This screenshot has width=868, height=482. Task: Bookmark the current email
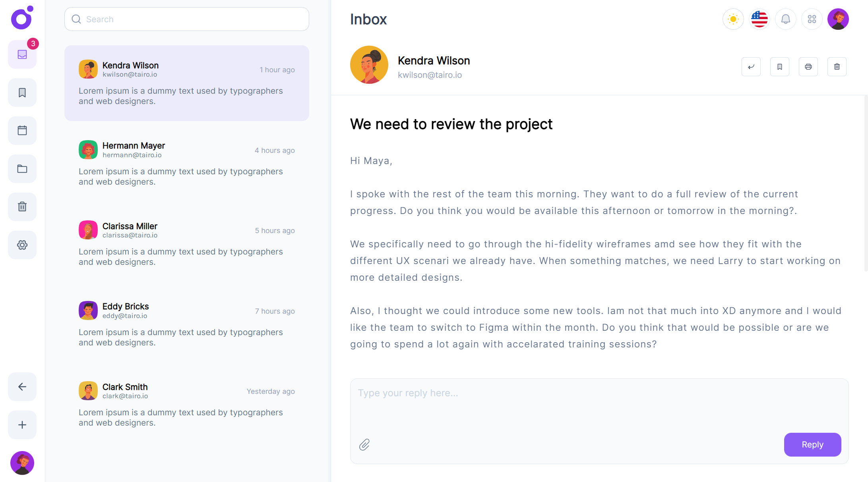coord(779,66)
